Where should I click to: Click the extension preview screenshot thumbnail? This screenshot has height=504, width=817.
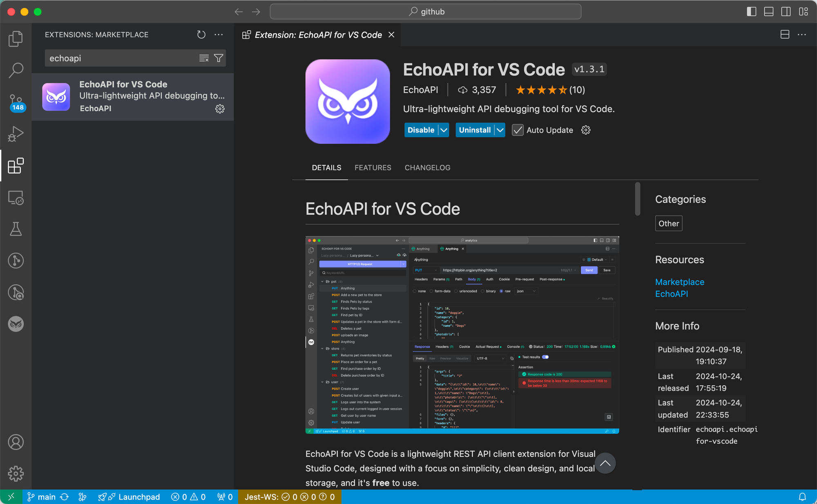pos(462,335)
